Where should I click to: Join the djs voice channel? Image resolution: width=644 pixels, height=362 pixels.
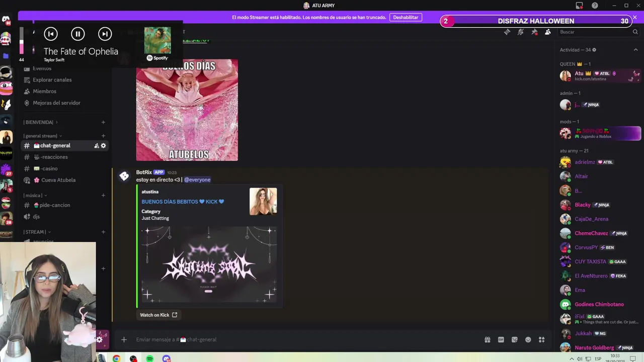36,217
